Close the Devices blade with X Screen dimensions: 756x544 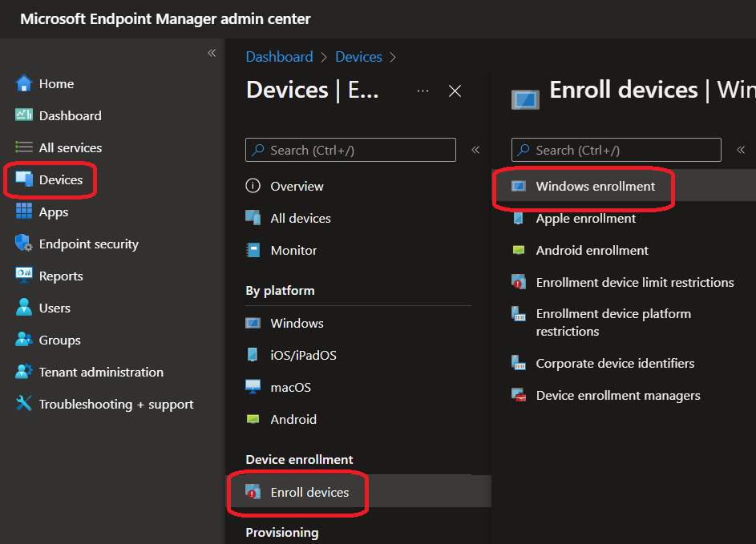click(455, 91)
